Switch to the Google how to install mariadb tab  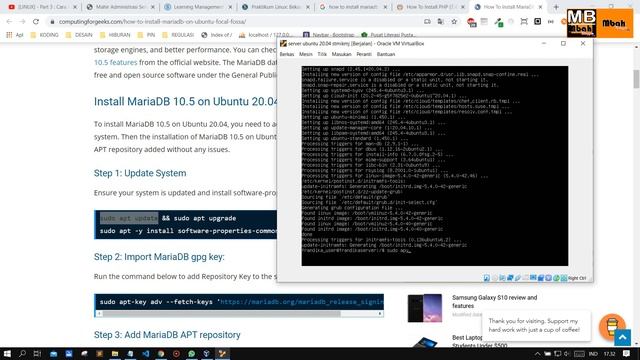point(353,7)
